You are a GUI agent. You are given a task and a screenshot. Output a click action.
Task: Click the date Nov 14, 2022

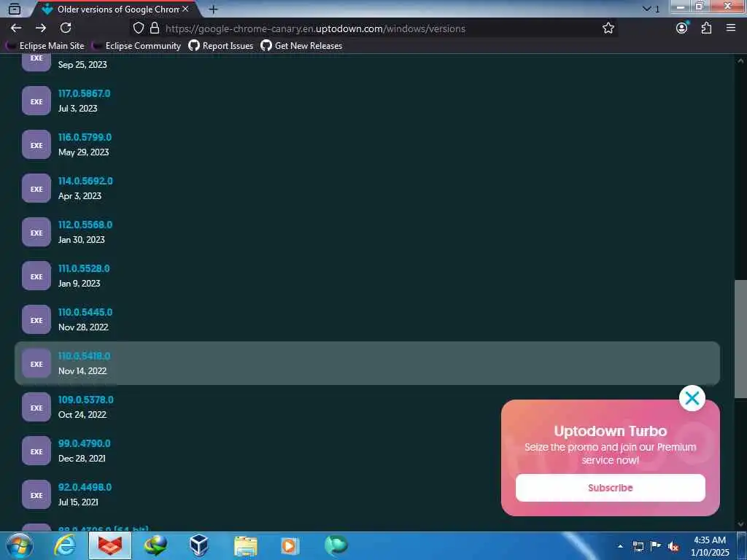point(82,371)
